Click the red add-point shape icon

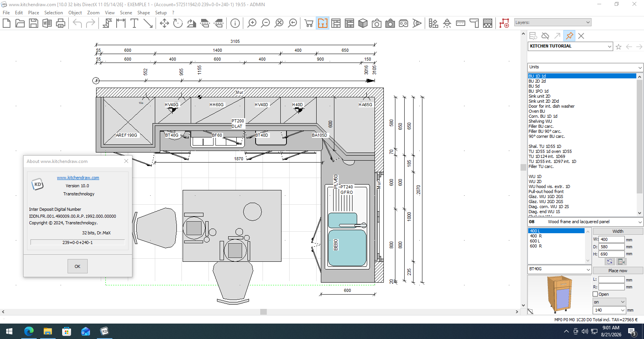tap(504, 23)
